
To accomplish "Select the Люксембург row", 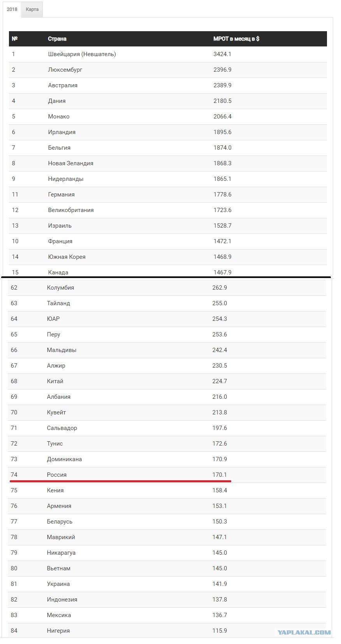I will coord(168,70).
